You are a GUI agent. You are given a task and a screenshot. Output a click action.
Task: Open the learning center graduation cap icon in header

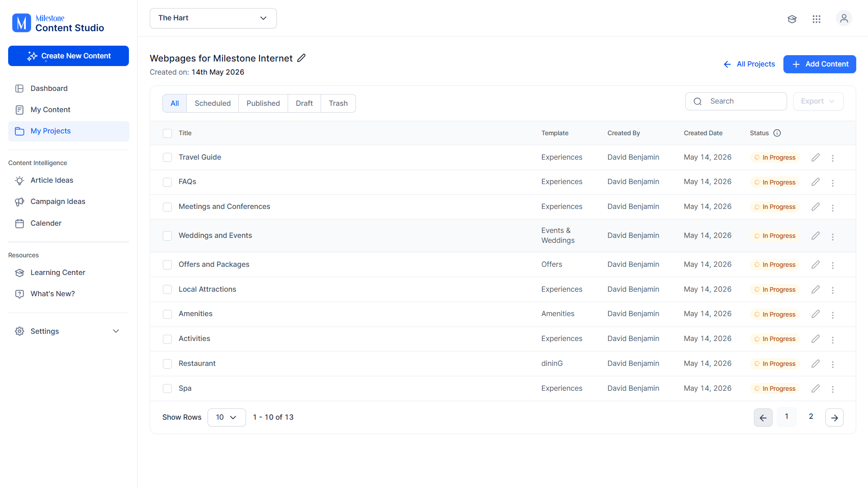coord(792,19)
